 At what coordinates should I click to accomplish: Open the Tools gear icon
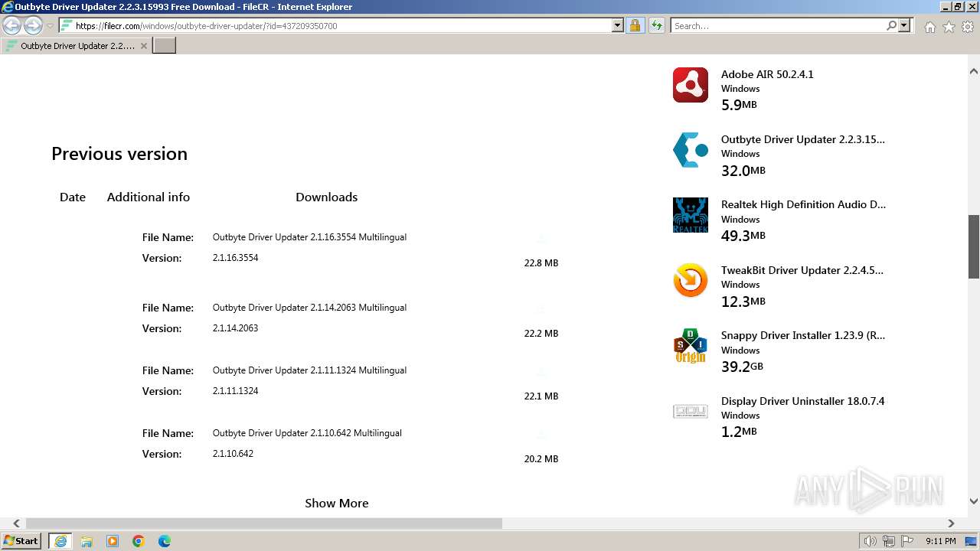click(968, 27)
